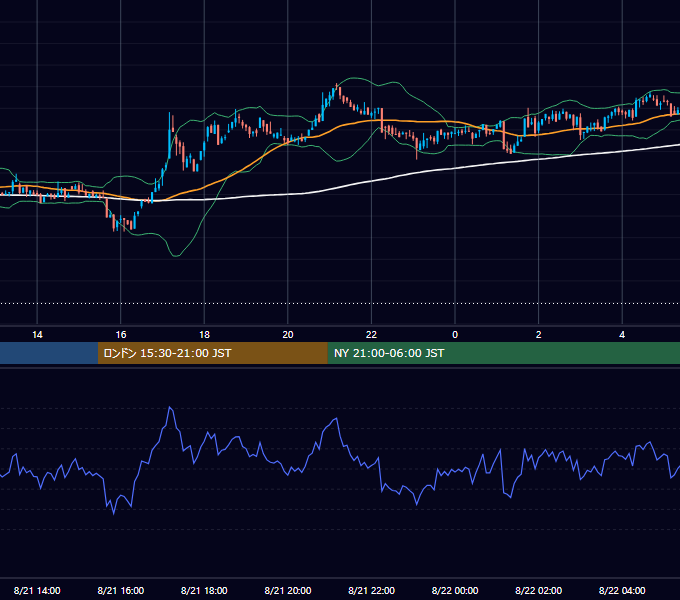Click the '8/21 14:00' date label
The height and width of the screenshot is (600, 680).
click(37, 590)
